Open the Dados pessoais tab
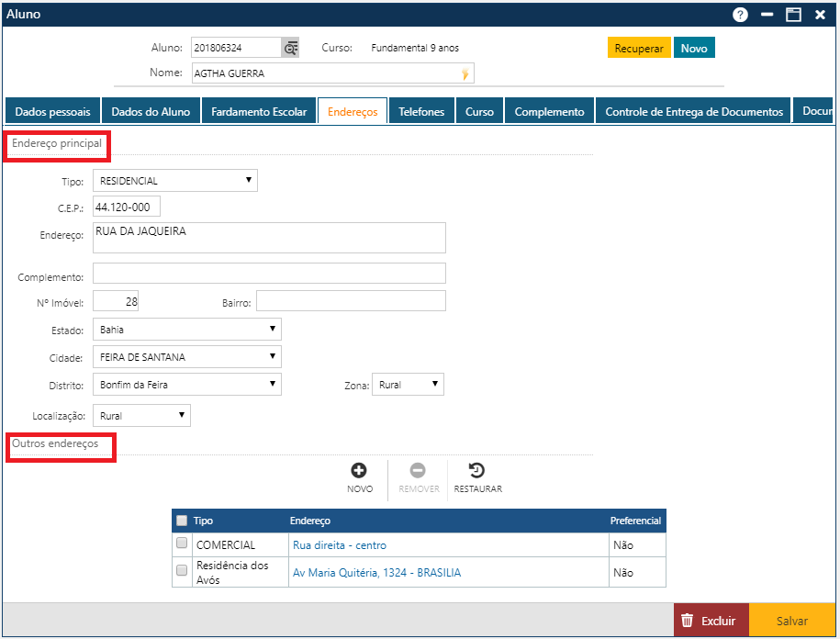840x639 pixels. point(53,111)
